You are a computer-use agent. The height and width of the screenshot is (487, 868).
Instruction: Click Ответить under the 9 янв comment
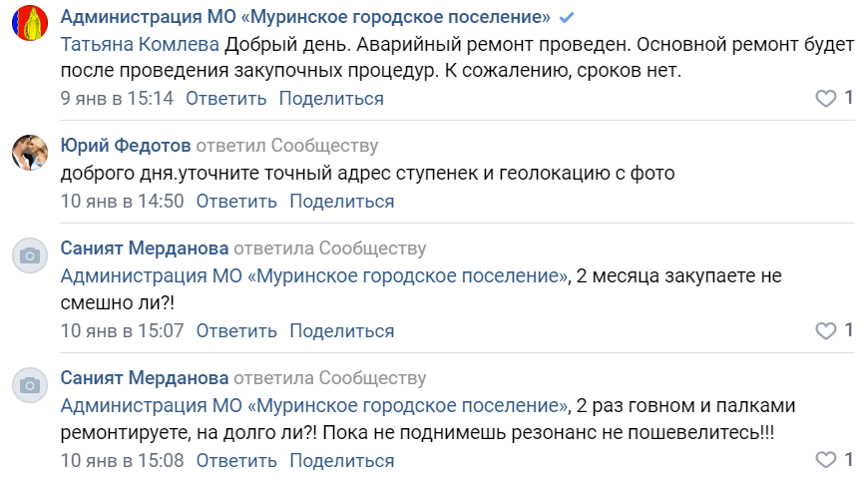(x=226, y=99)
